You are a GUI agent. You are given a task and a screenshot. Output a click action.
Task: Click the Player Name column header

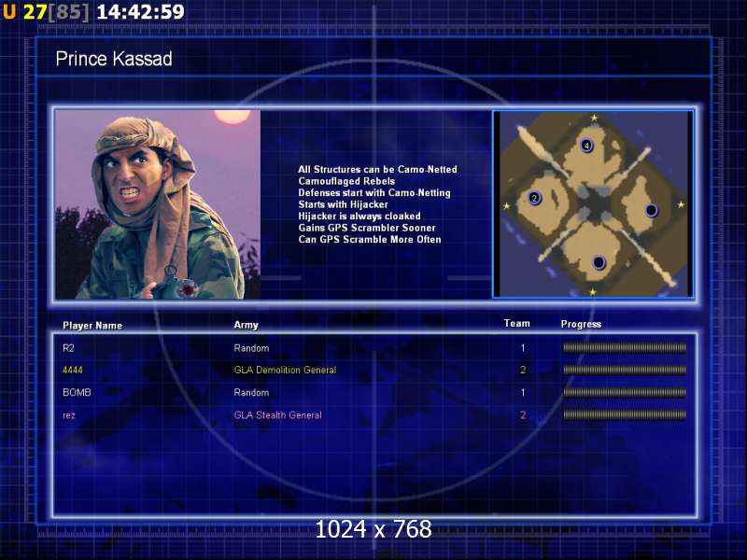(92, 326)
